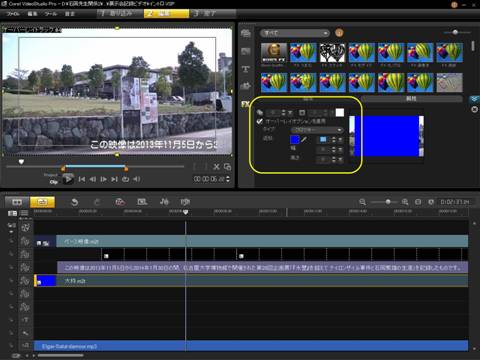Screen dimensions: 480x360
Task: Open the Instant Project tool in timeline toolbar
Action: coord(142,202)
